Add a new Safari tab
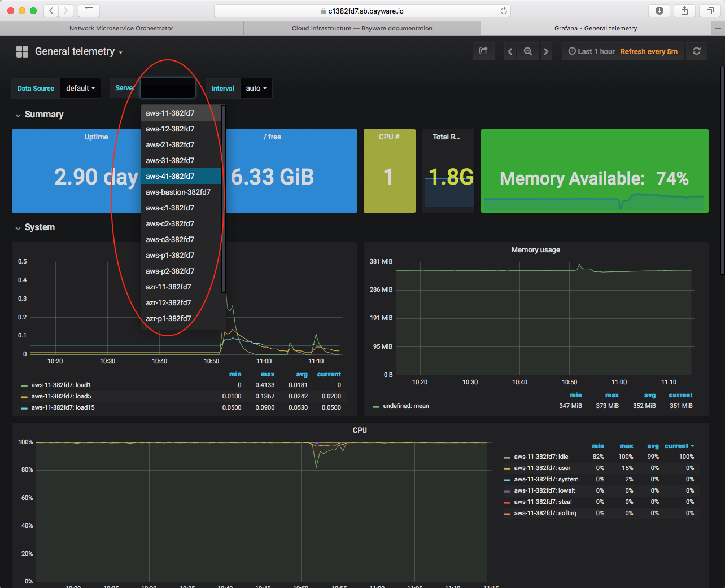Viewport: 725px width, 588px height. [x=718, y=28]
